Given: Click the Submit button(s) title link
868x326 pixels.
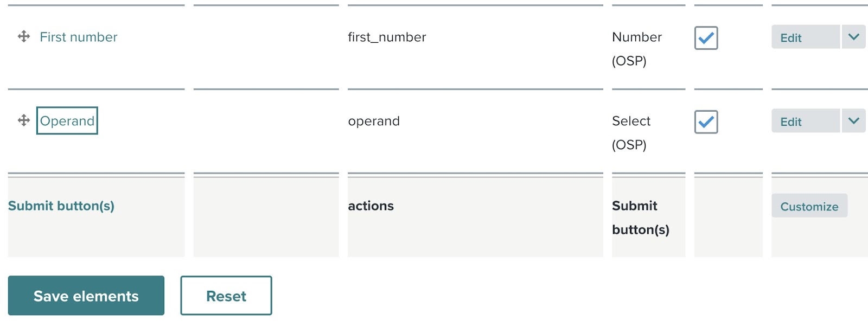Looking at the screenshot, I should tap(61, 206).
